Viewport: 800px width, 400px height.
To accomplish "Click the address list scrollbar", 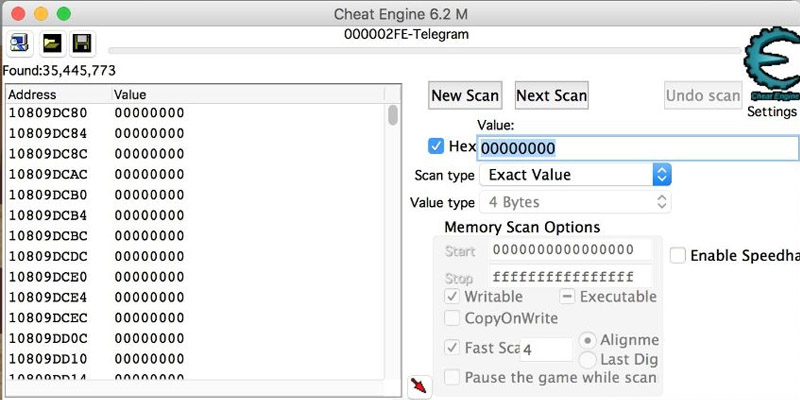I will (x=393, y=240).
